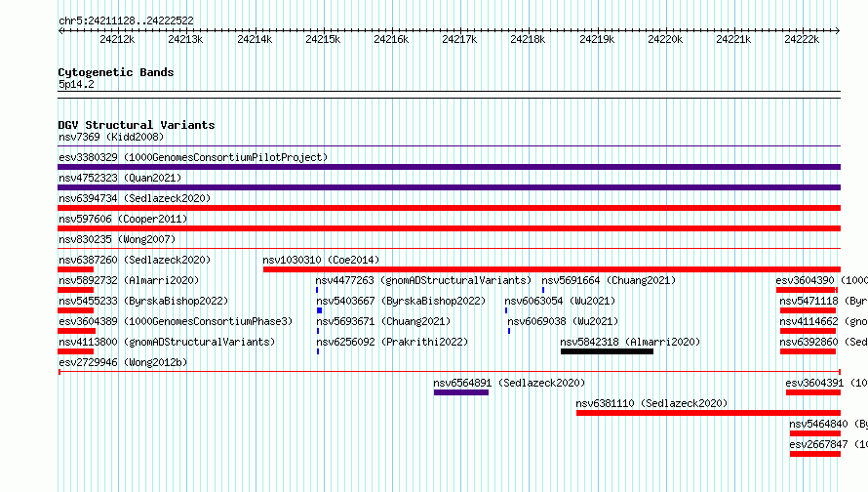
Task: Open variant nsv5455233 (ByrskaBishop2022)
Action: [143, 301]
